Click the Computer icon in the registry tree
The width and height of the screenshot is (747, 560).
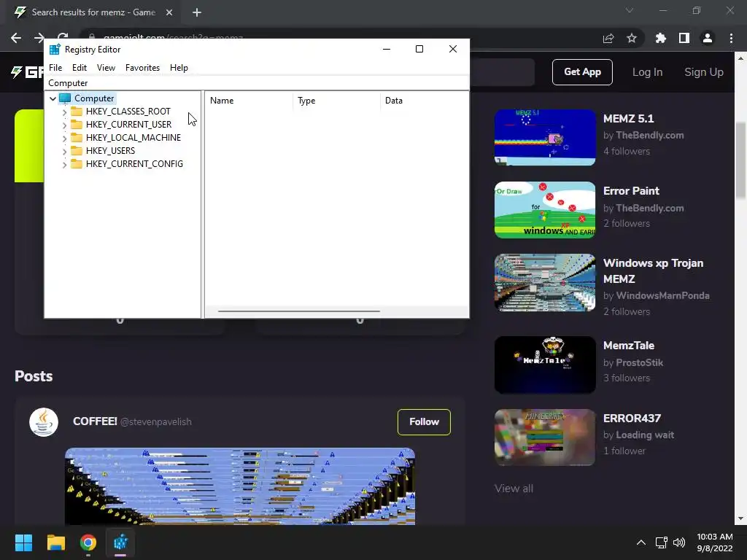[65, 98]
